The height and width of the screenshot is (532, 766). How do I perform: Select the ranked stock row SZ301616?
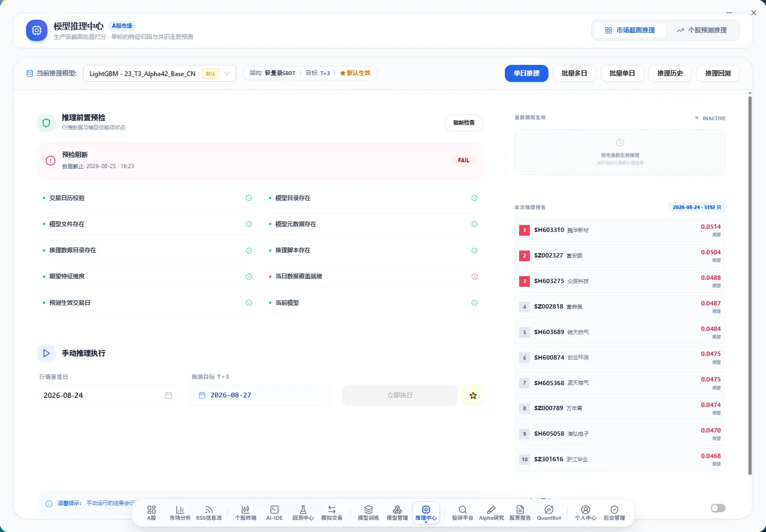[x=620, y=459]
